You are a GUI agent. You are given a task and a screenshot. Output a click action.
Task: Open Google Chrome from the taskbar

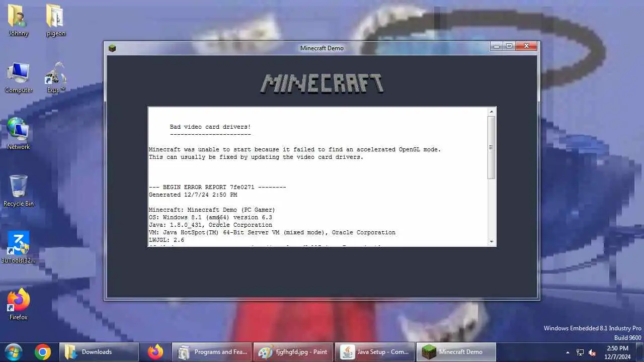pyautogui.click(x=43, y=352)
